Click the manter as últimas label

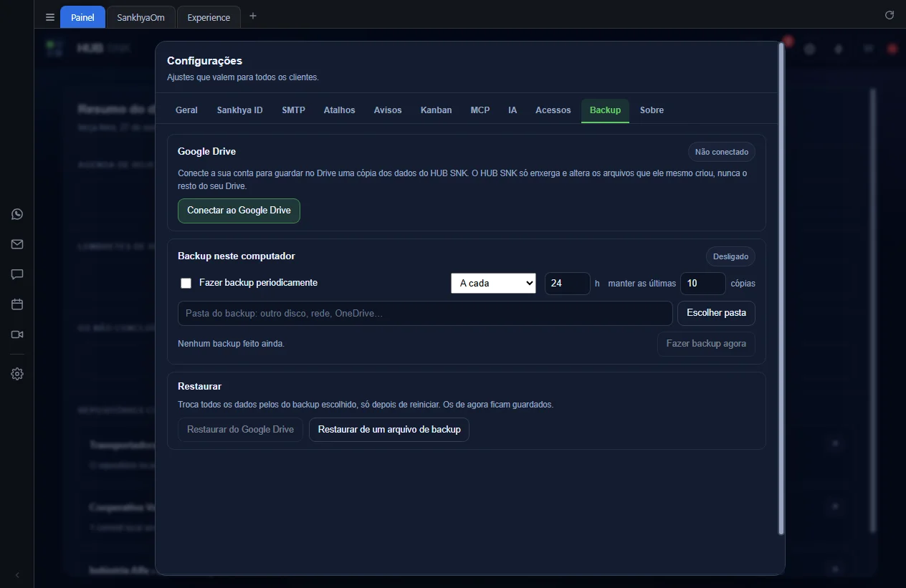[x=642, y=284]
